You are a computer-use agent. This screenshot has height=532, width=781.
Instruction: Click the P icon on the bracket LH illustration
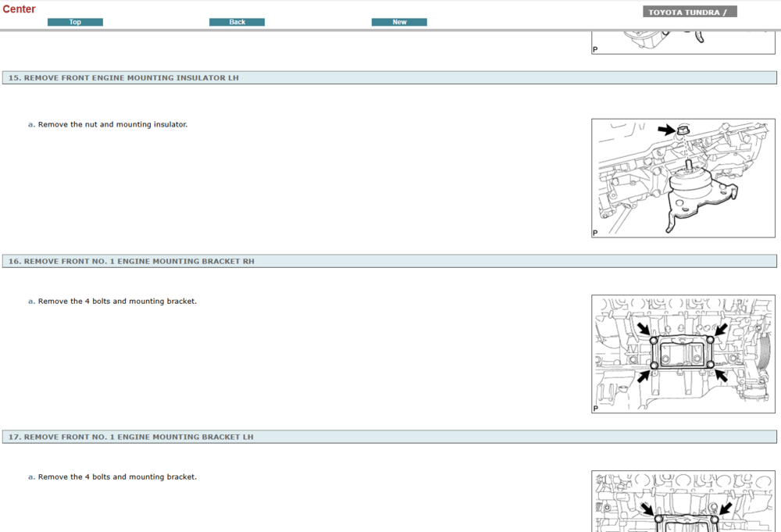click(x=595, y=529)
